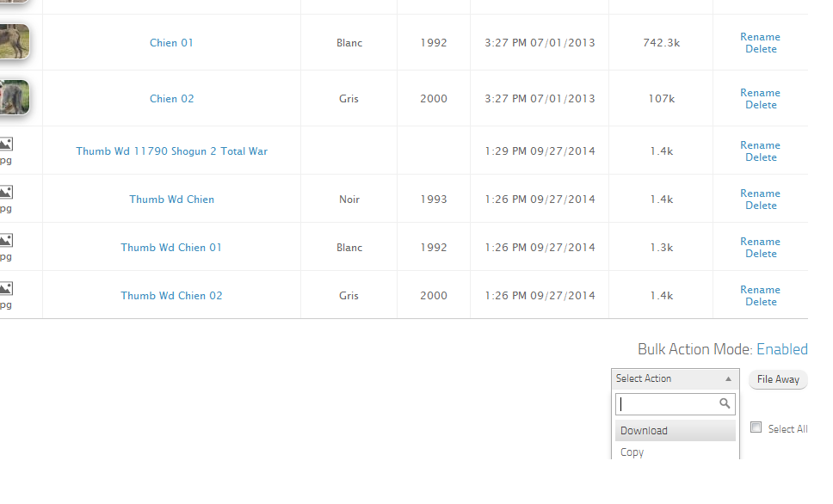This screenshot has height=504, width=833.
Task: Delete Thumb Wd 11790 Shogun 2 Total War
Action: tap(761, 157)
